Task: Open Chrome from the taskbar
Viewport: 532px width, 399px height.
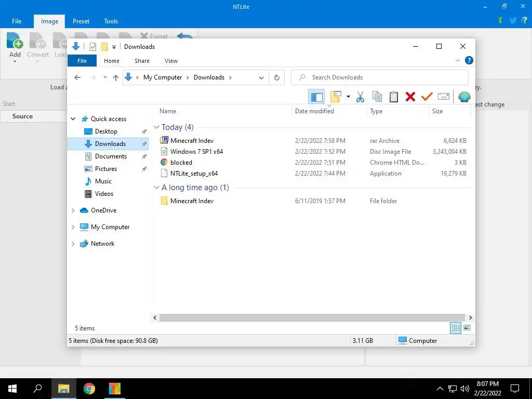Action: [89, 389]
